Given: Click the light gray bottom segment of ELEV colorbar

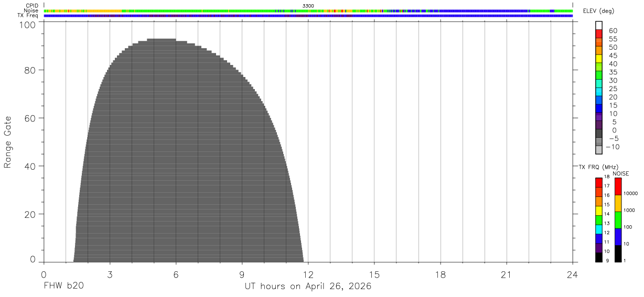Looking at the screenshot, I should click(x=599, y=150).
